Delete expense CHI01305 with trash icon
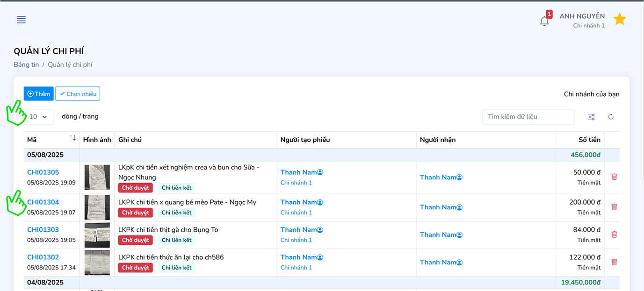The height and width of the screenshot is (291, 644). tap(614, 177)
